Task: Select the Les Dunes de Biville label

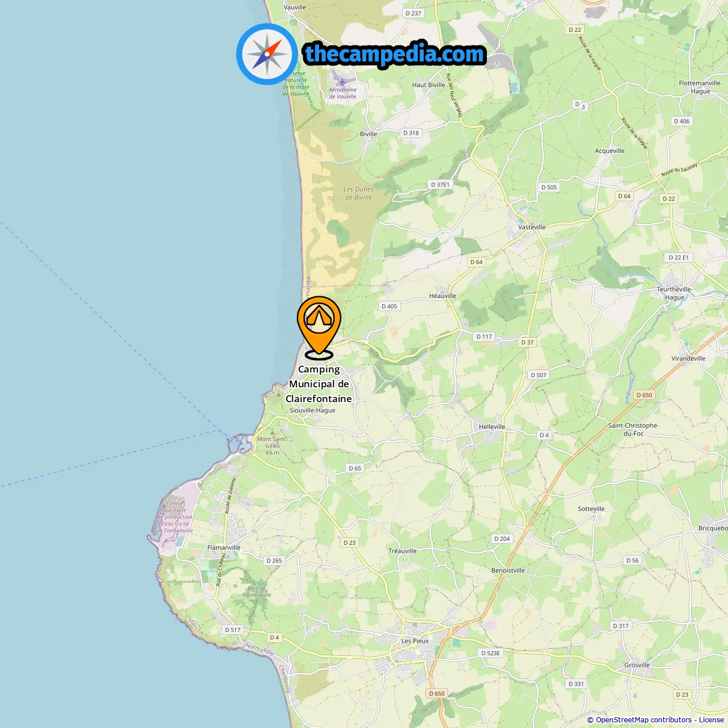Action: tap(358, 193)
